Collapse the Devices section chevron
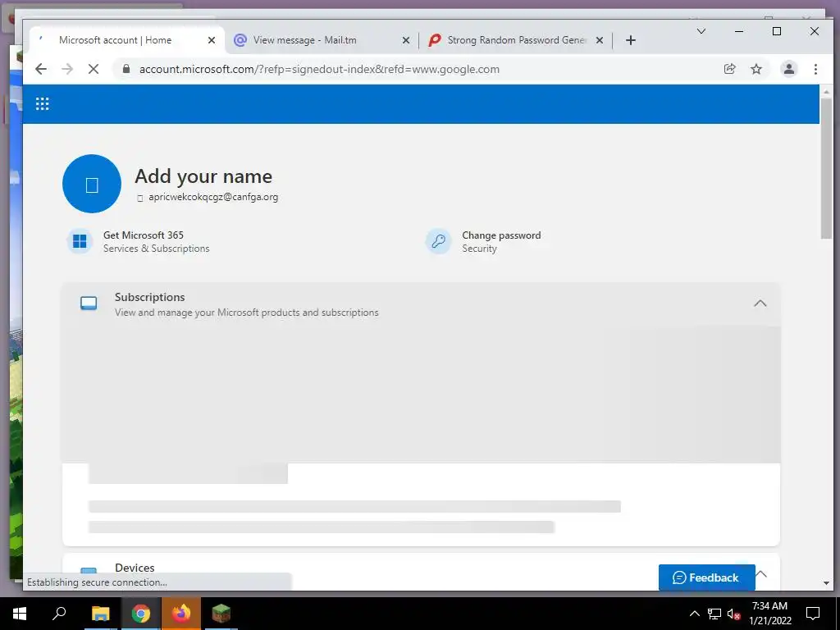This screenshot has width=840, height=630. pos(760,573)
